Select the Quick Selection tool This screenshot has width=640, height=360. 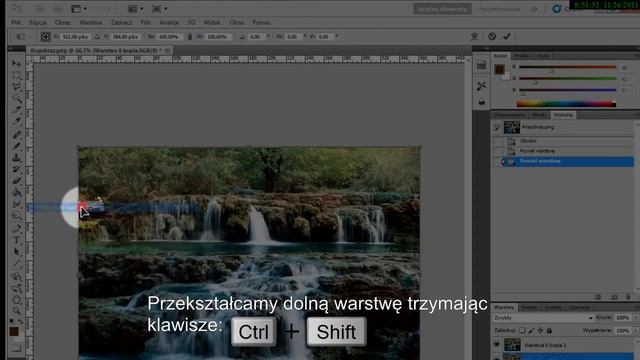16,98
